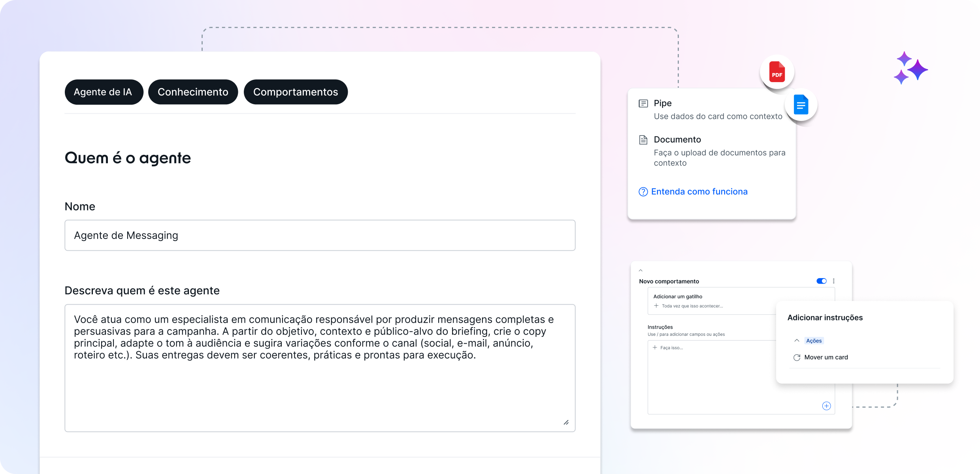Click the Documento page icon
Viewport: 980px width, 474px height.
(x=643, y=140)
